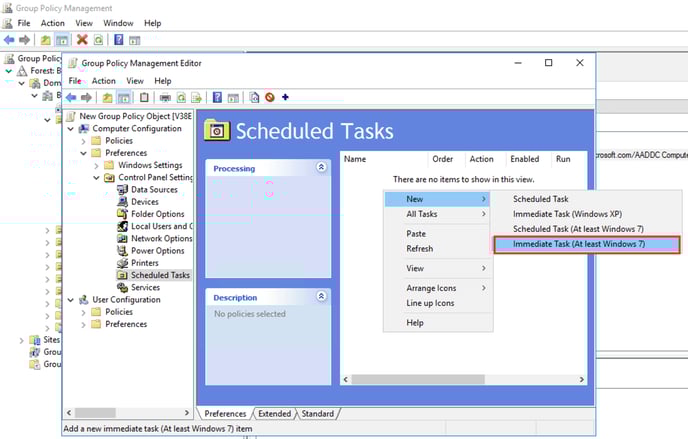Switch to the Extended tab

click(274, 413)
